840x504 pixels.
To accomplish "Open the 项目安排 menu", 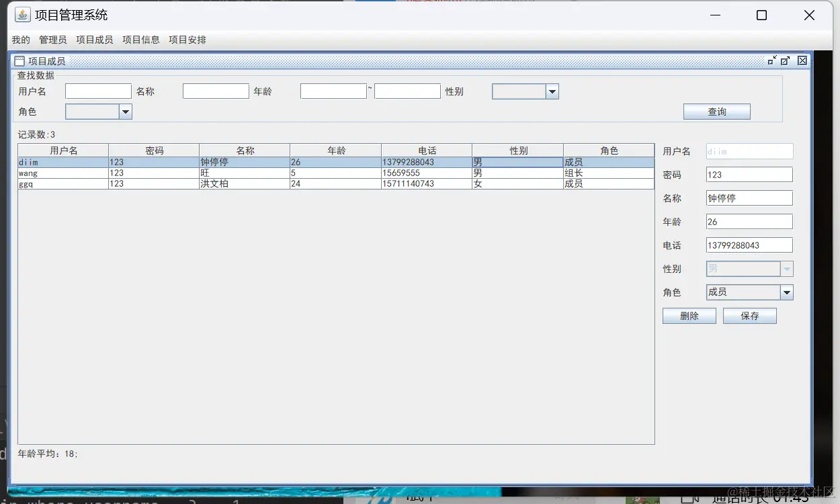I will (187, 40).
